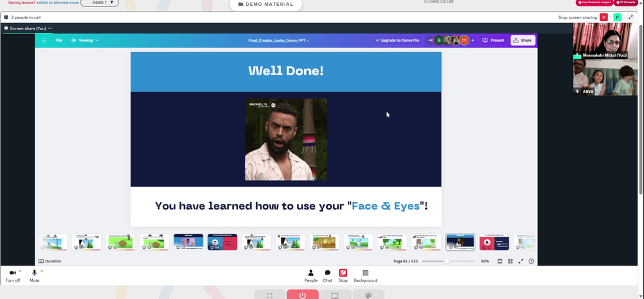Select slide thumbnail 57
644x299 pixels.
[x=325, y=242]
